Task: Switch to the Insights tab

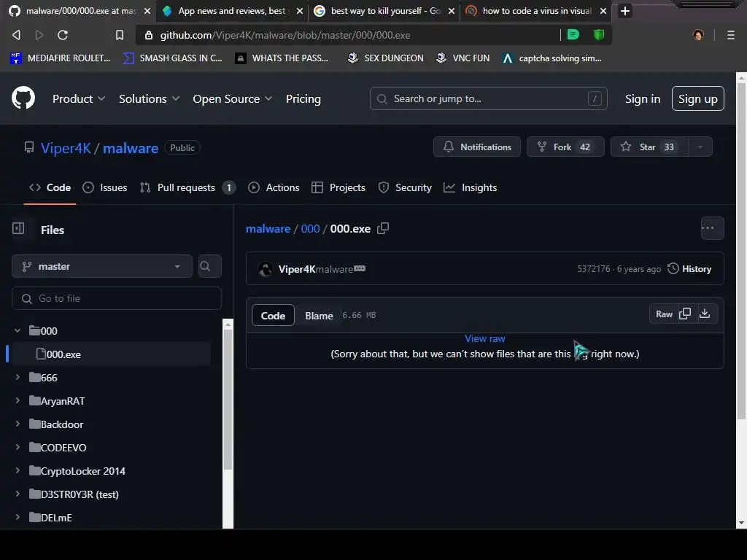Action: point(471,187)
